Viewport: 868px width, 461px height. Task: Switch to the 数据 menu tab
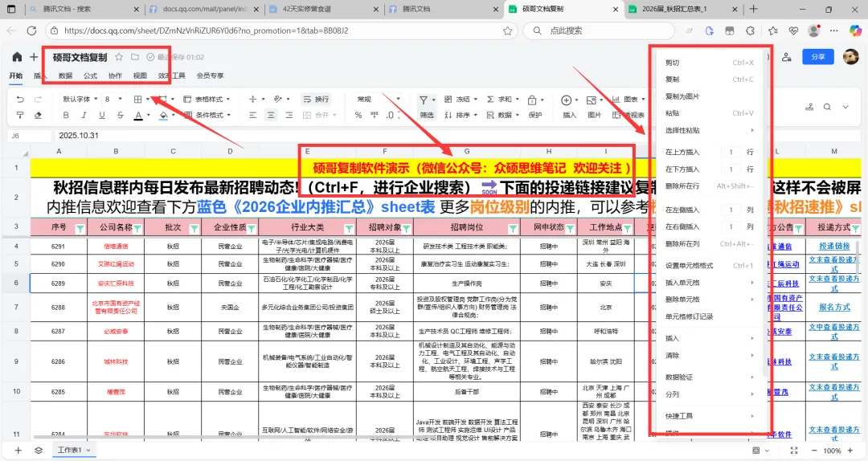point(65,75)
